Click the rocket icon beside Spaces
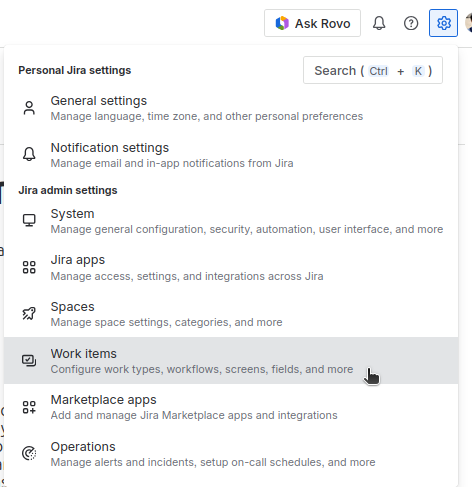Screen dimensions: 472x487 click(x=29, y=314)
